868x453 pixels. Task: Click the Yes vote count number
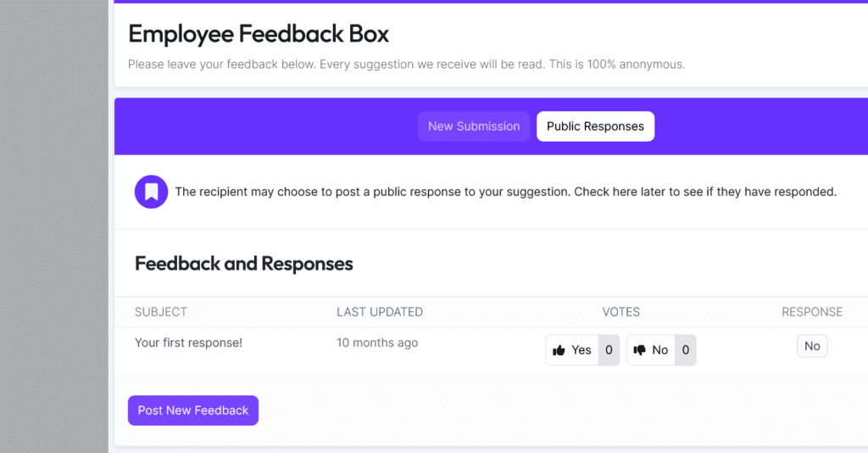coord(609,350)
